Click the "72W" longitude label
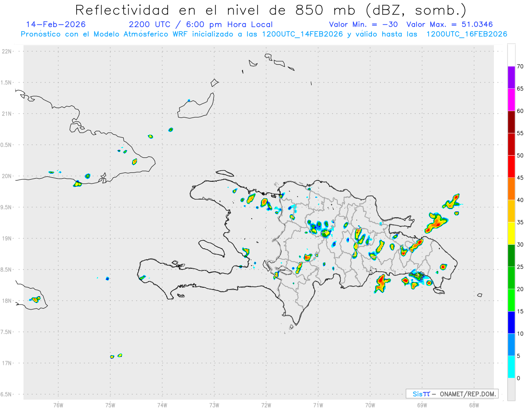Screen dimensions: 532x411 tap(266, 405)
